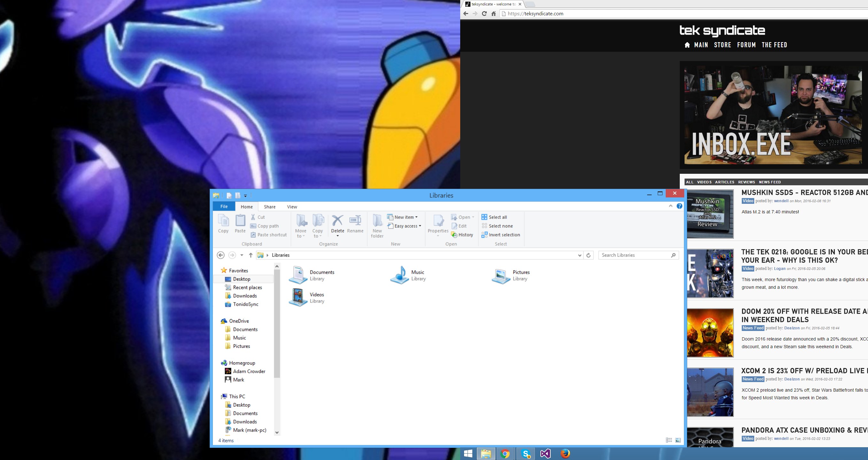Switch to Chrome via the taskbar icon

[505, 454]
